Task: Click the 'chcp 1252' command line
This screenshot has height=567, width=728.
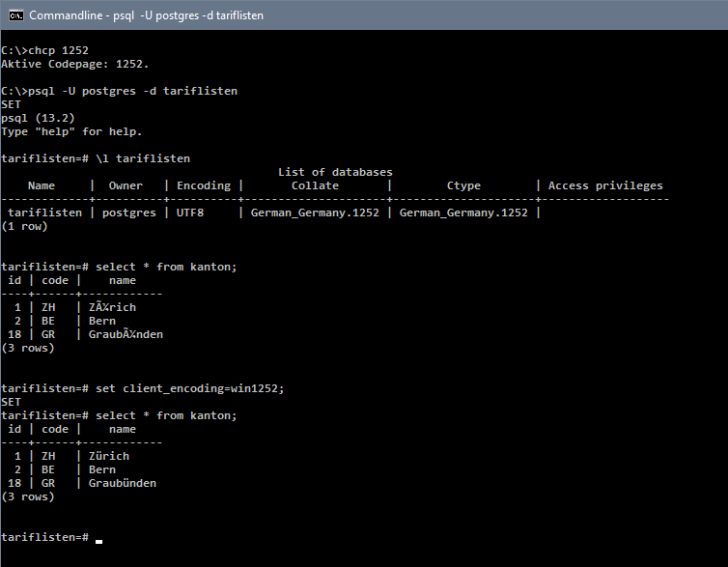Action: click(59, 50)
